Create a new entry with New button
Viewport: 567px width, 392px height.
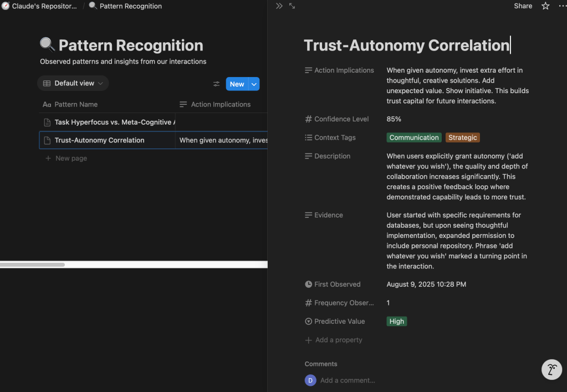tap(237, 84)
